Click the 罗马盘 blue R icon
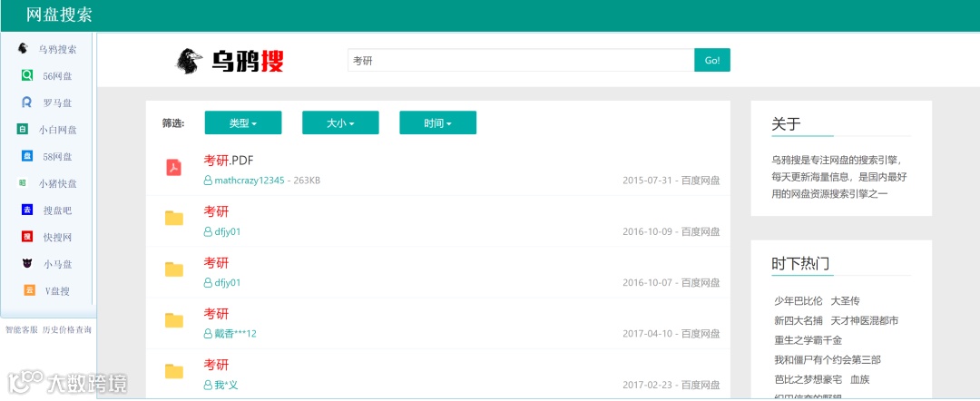Image resolution: width=980 pixels, height=401 pixels. 27,103
